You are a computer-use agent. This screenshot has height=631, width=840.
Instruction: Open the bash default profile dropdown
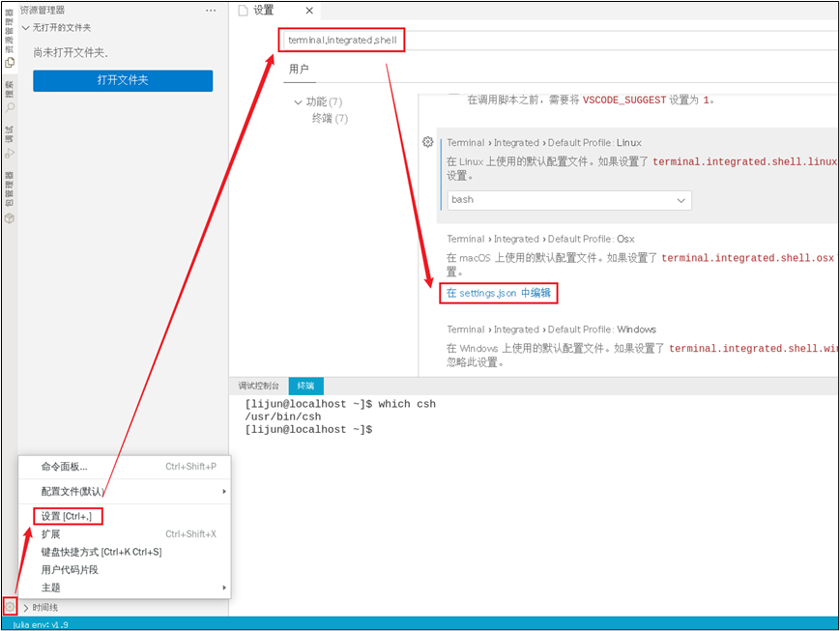coord(569,200)
